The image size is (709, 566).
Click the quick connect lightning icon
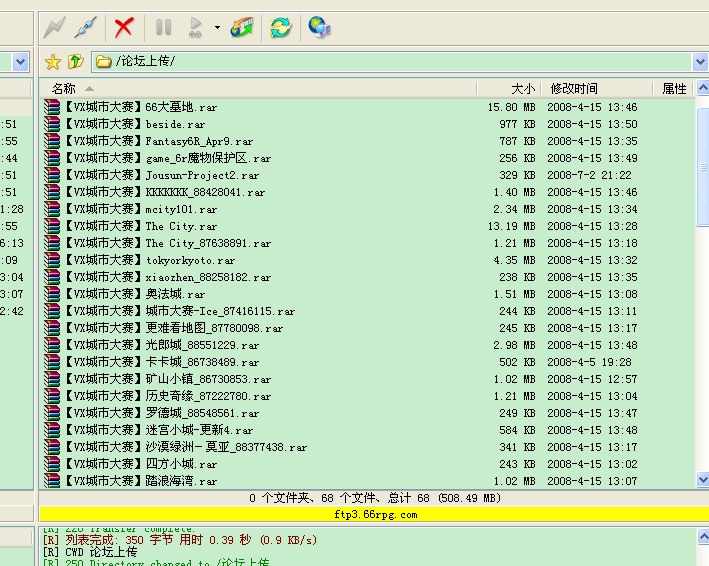[55, 27]
